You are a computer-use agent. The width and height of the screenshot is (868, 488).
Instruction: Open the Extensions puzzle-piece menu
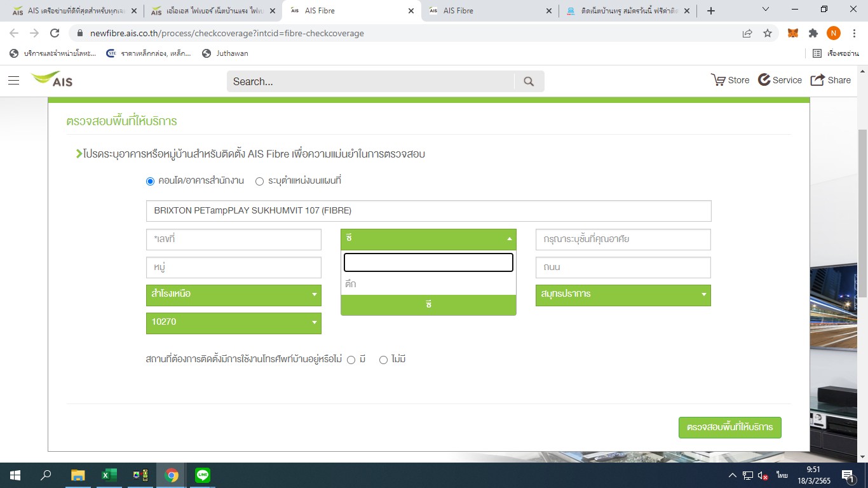click(x=813, y=33)
